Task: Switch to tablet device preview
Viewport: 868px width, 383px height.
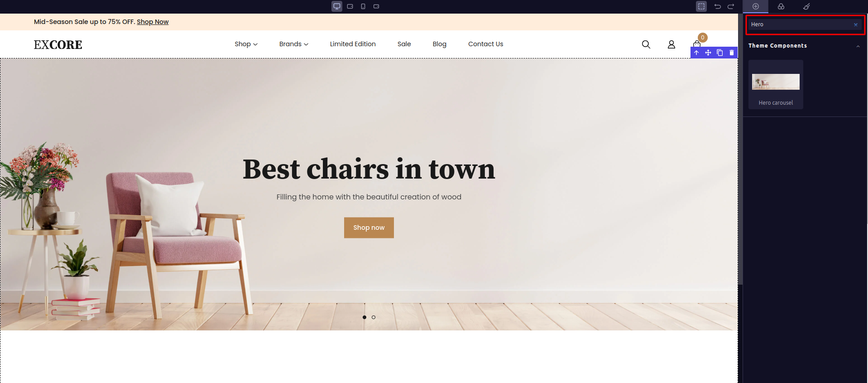Action: pos(350,6)
